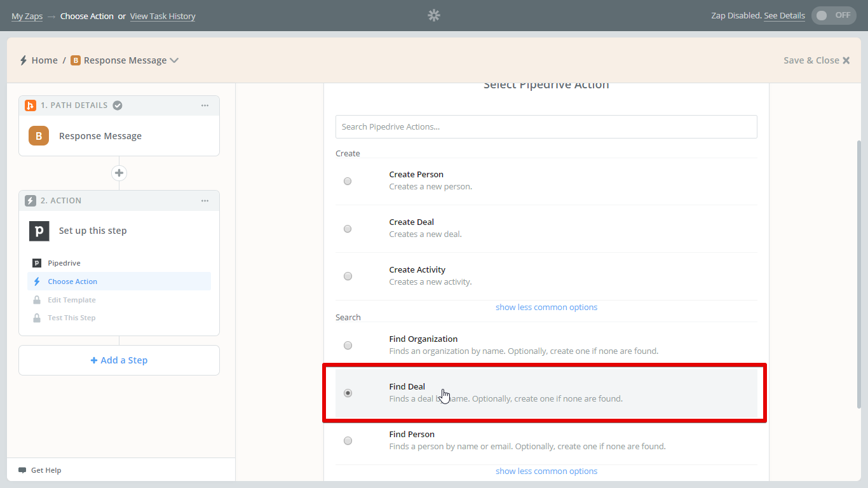
Task: Select the Create Person radio button
Action: [348, 181]
